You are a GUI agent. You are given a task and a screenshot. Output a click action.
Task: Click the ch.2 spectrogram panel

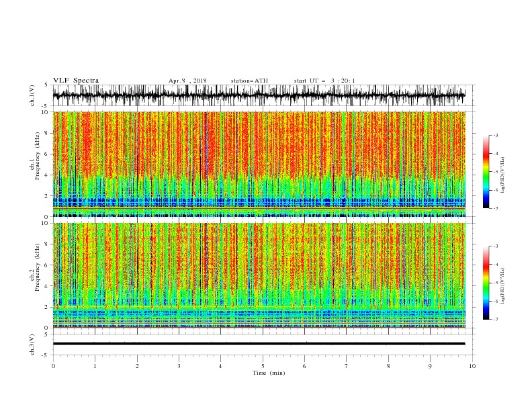point(259,275)
